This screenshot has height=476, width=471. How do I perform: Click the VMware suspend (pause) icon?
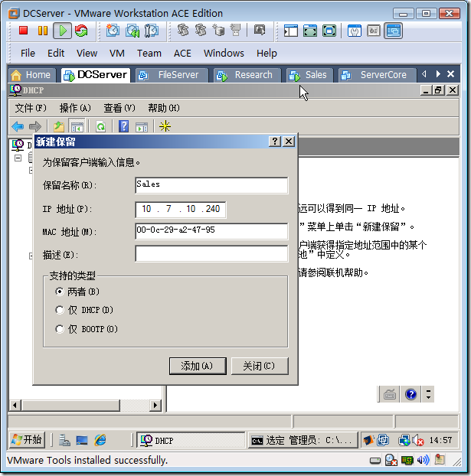pos(43,31)
